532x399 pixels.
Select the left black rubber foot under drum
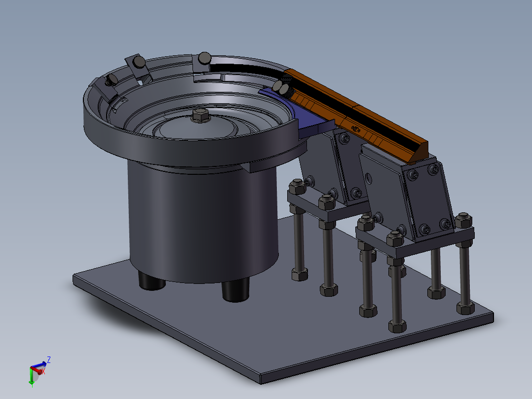coord(152,280)
